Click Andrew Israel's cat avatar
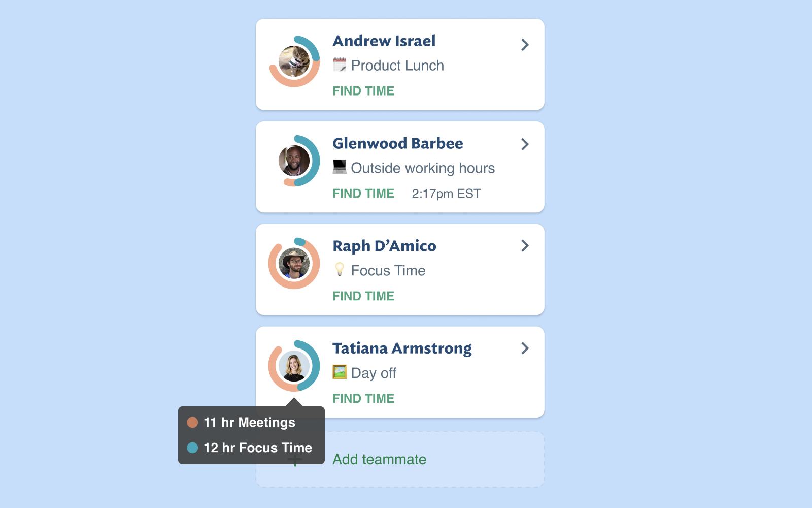Viewport: 812px width, 508px height. pos(294,61)
